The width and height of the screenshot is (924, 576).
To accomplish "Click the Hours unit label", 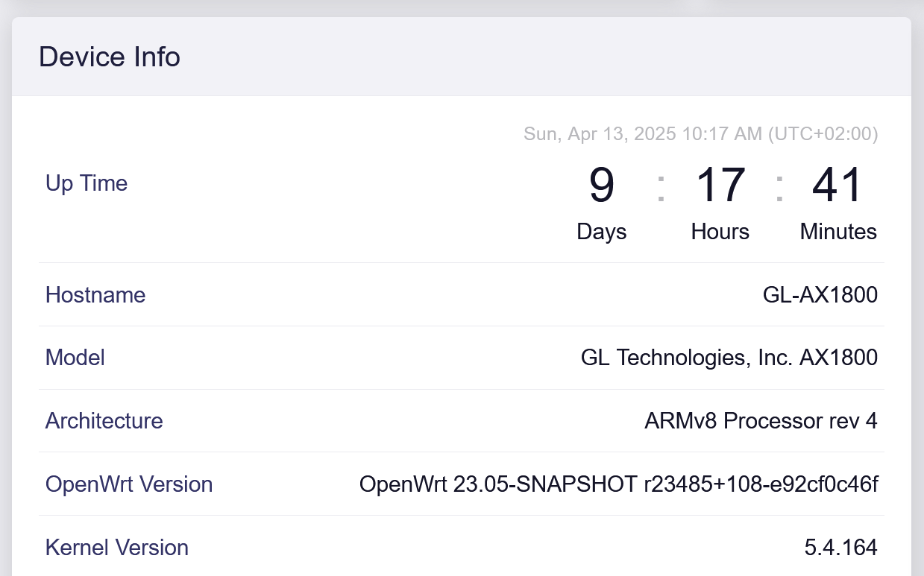I will [x=720, y=232].
